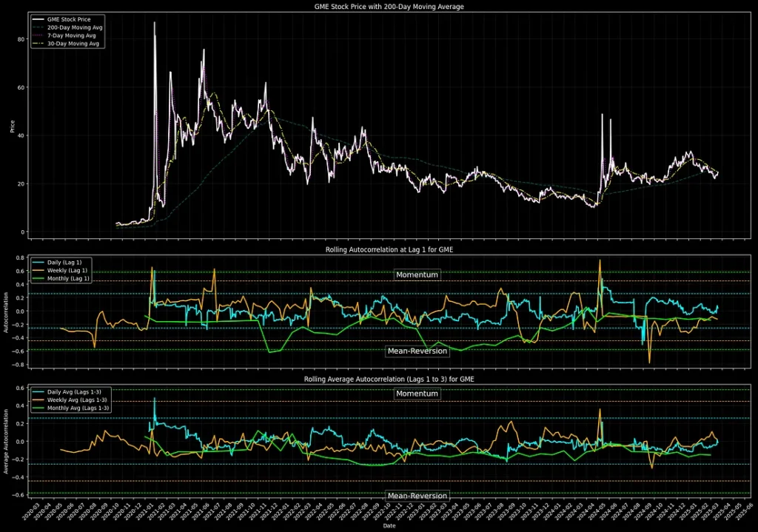
Task: Click the "0.8" tick in the Lag 1 chart
Action: tap(20, 258)
